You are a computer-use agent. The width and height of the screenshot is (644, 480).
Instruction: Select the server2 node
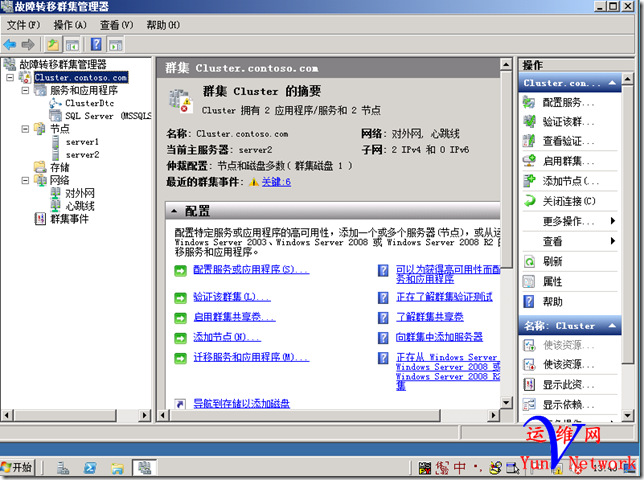point(82,155)
